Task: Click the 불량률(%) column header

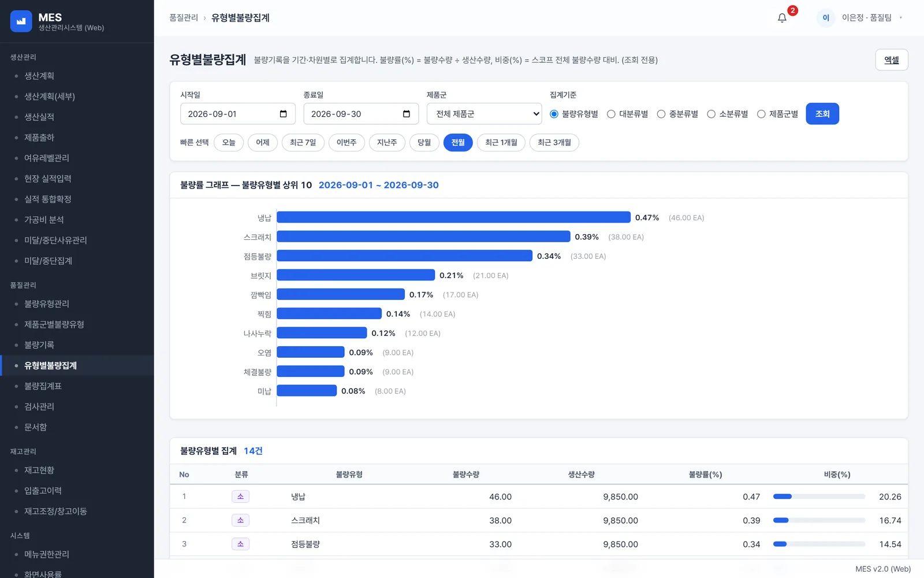Action: [x=705, y=475]
